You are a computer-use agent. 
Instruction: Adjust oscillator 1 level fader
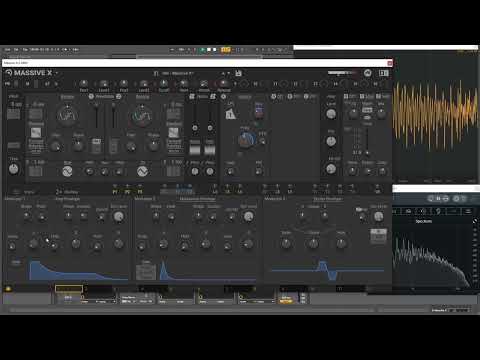pos(96,116)
